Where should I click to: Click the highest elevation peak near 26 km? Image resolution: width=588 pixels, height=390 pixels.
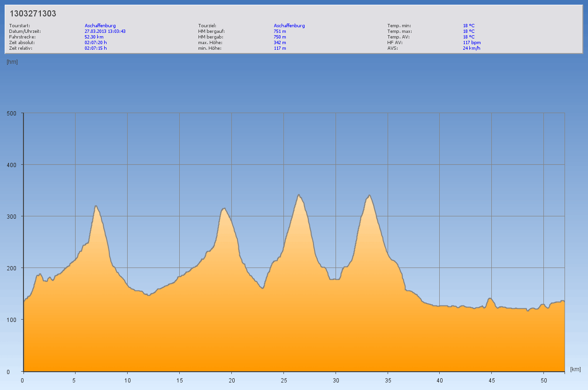pos(298,195)
